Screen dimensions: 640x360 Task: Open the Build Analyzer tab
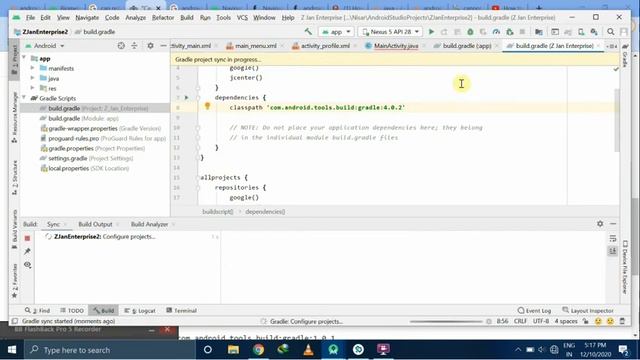149,224
